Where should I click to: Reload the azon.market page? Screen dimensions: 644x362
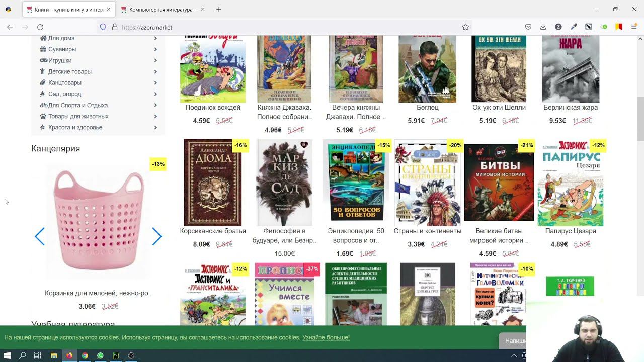coord(40,27)
